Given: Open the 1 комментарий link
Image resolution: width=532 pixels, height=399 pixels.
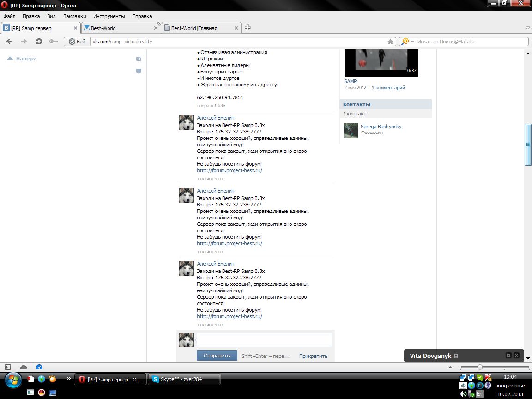Looking at the screenshot, I should [x=388, y=88].
